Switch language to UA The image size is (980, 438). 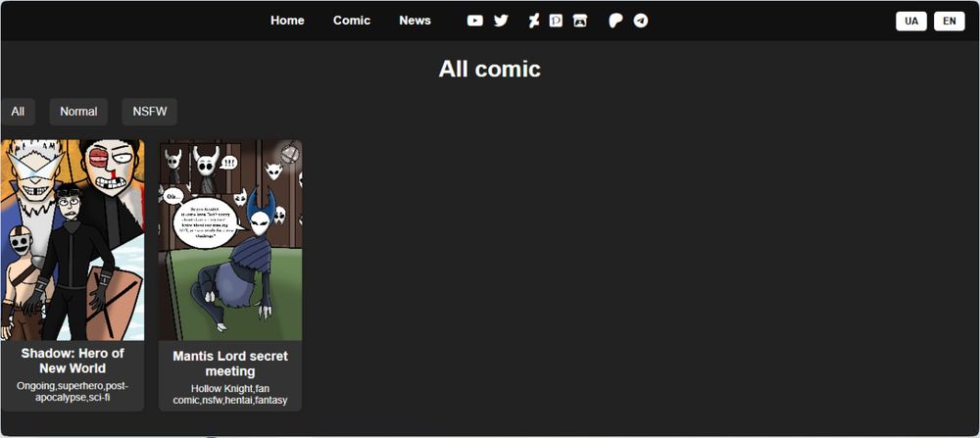click(x=911, y=21)
